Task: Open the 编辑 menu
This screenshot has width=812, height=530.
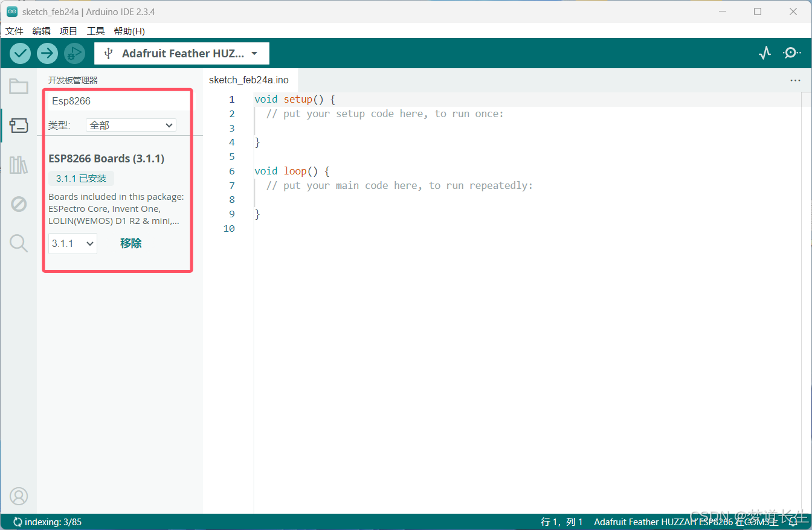Action: click(x=41, y=31)
